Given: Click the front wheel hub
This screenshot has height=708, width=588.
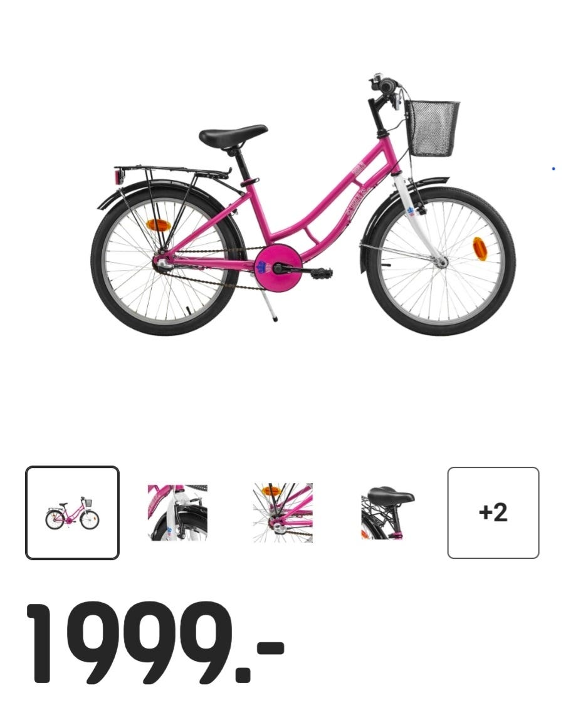Looking at the screenshot, I should click(x=441, y=261).
